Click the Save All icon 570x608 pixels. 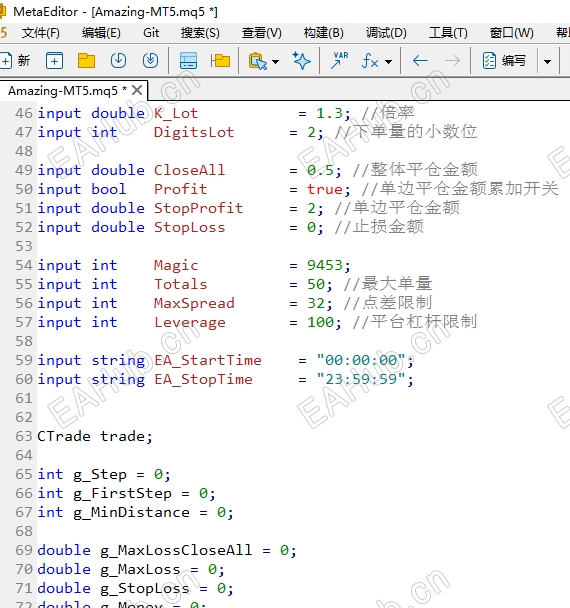tap(150, 60)
